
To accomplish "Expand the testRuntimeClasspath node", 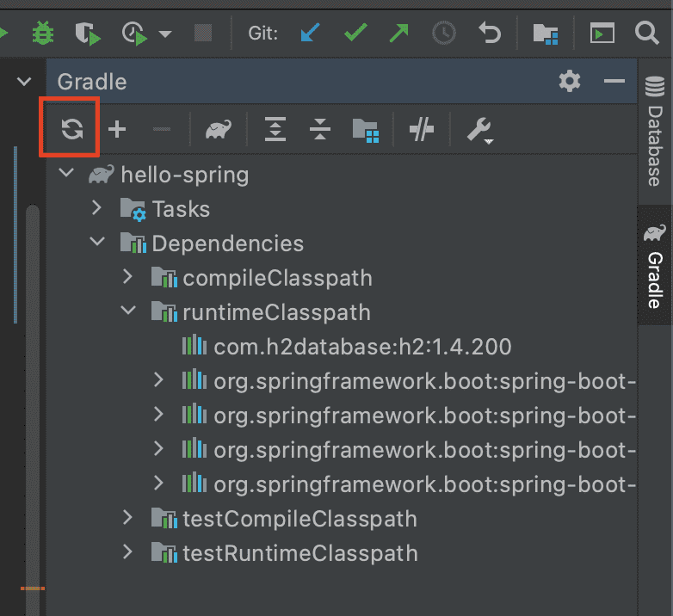I will tap(127, 551).
